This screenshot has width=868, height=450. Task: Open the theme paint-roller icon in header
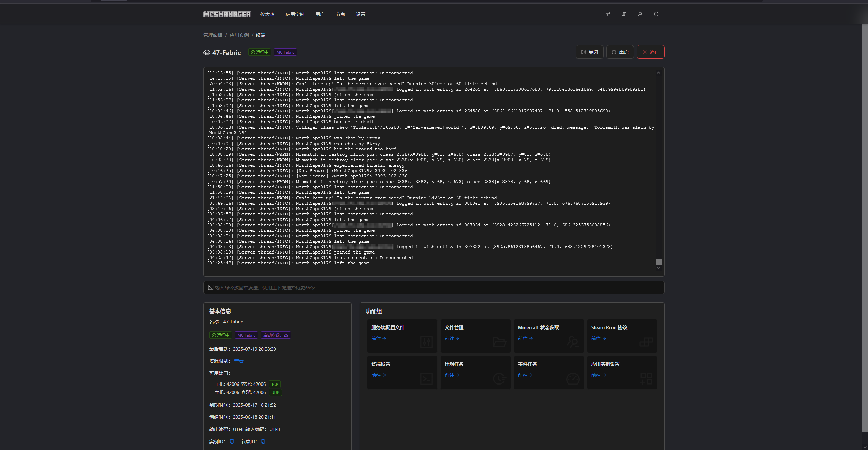607,14
